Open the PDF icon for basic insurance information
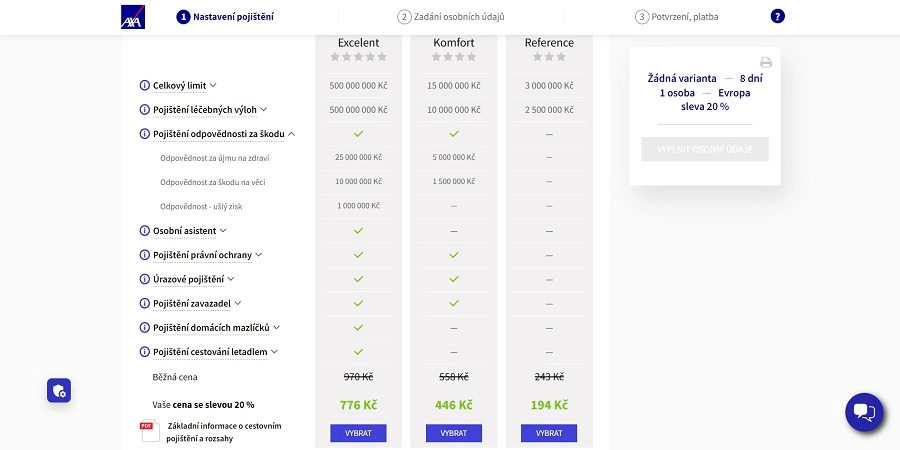 149,431
